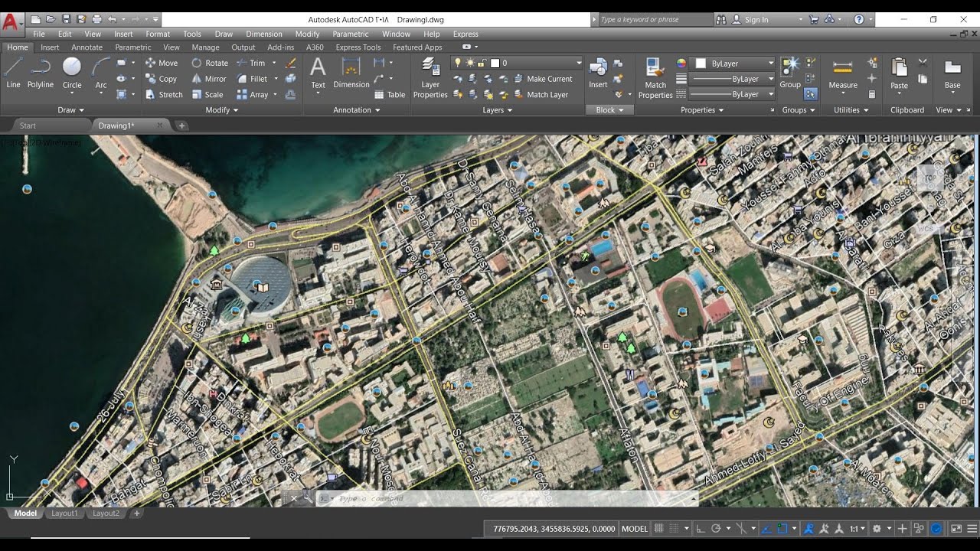
Task: Click the white layer color swatch
Action: coord(495,63)
